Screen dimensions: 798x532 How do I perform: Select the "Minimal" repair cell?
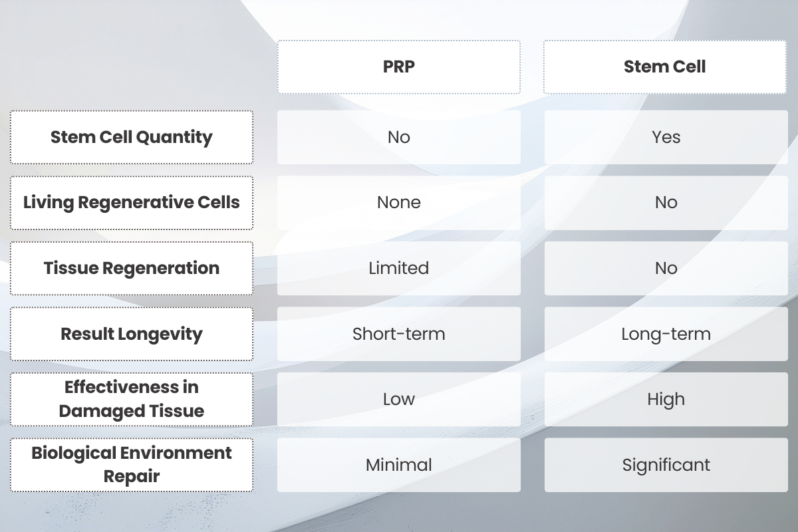tap(399, 465)
